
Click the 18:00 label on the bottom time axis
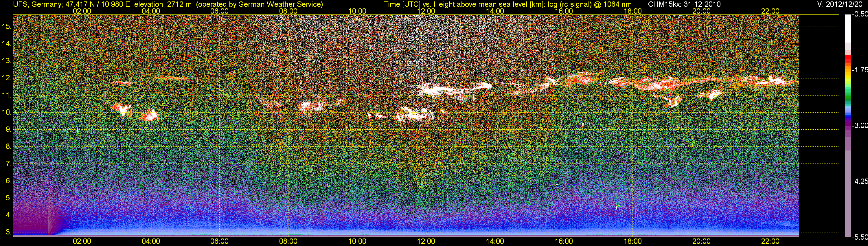tap(632, 241)
